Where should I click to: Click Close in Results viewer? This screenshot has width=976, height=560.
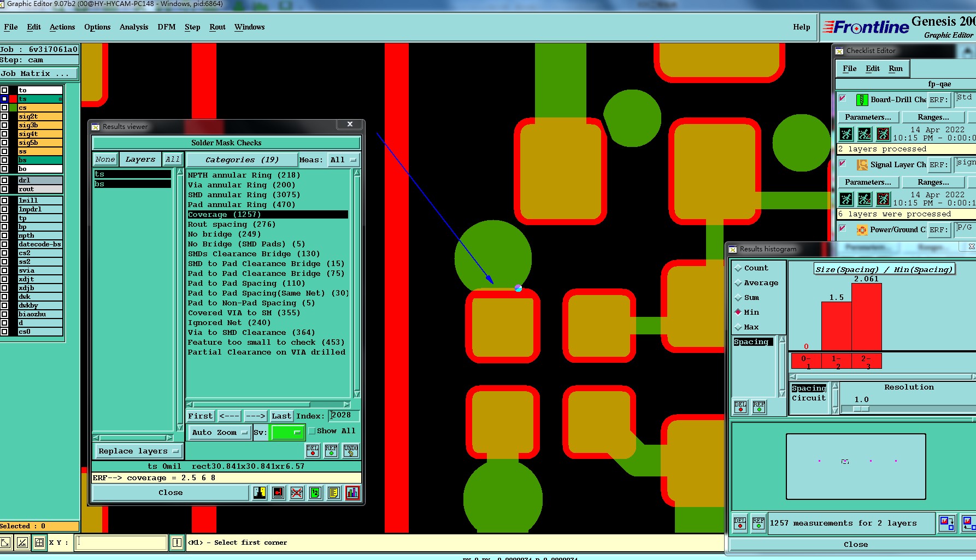coord(170,493)
